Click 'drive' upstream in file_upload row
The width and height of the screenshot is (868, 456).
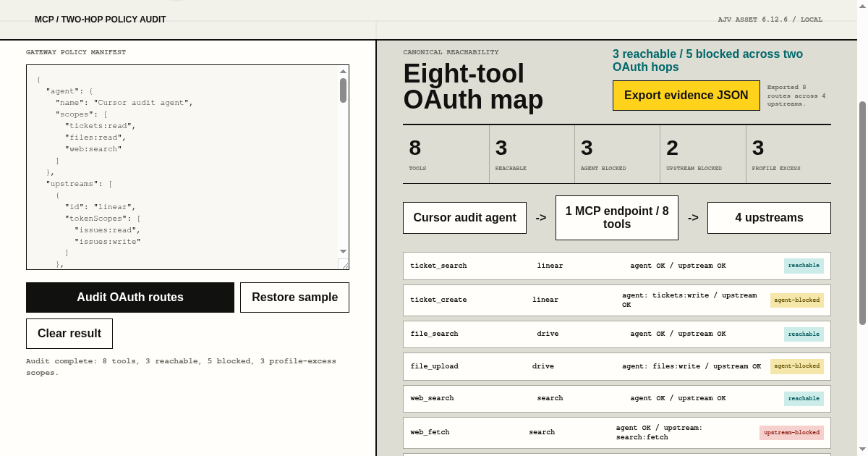[543, 366]
